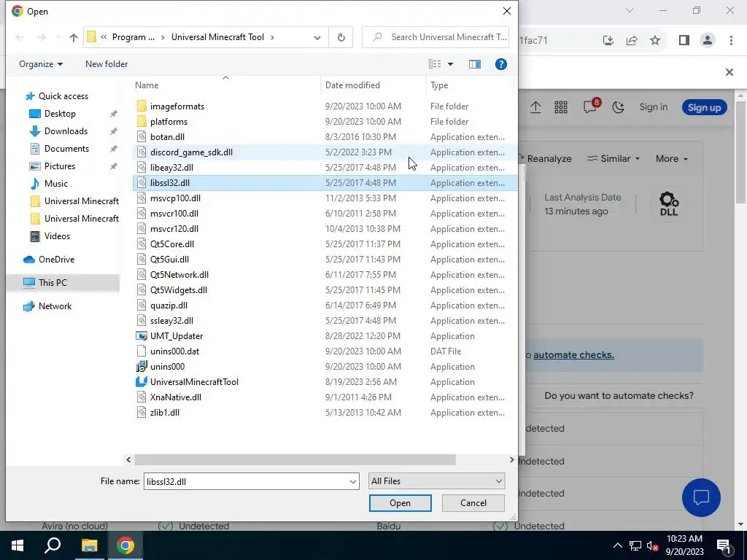Viewport: 747px width, 560px height.
Task: Select unins000.dat file
Action: [174, 351]
